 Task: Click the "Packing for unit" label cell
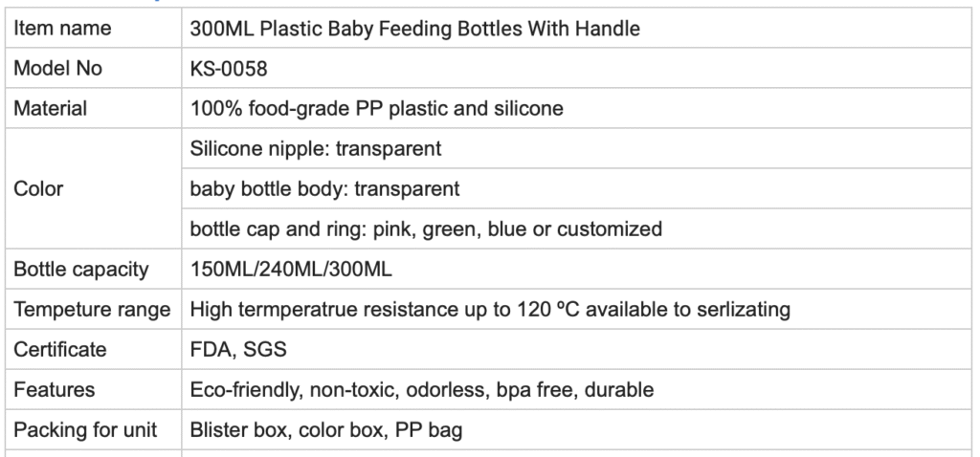[x=85, y=430]
